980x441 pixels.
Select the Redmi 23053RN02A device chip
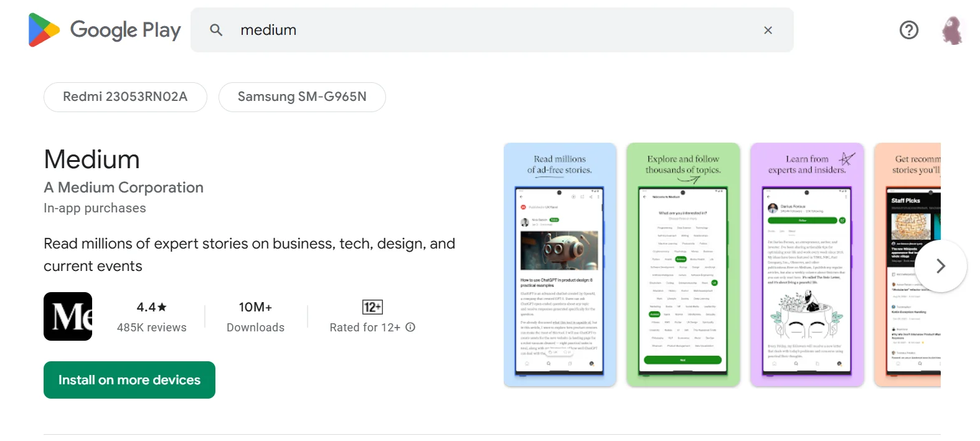[x=125, y=97]
